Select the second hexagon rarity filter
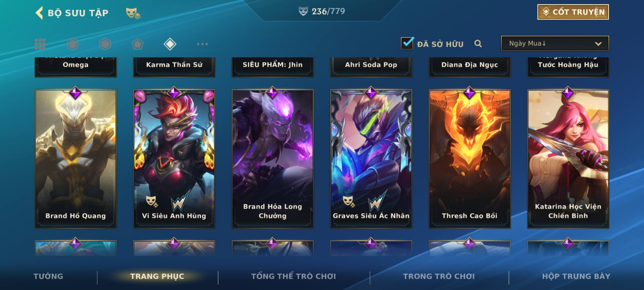The width and height of the screenshot is (644, 290). (x=105, y=44)
